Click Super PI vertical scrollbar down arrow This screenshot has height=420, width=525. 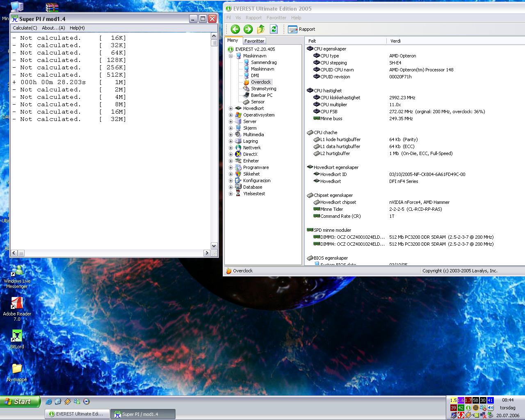214,246
